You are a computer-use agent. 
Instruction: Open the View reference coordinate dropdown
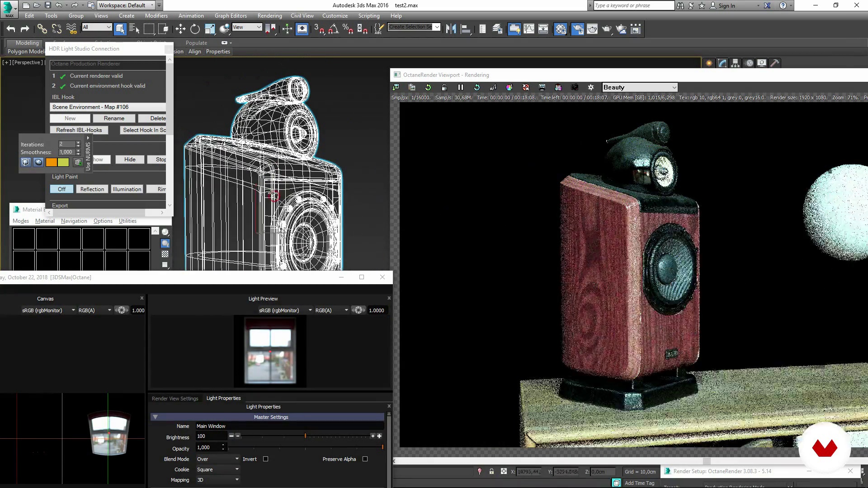point(247,27)
